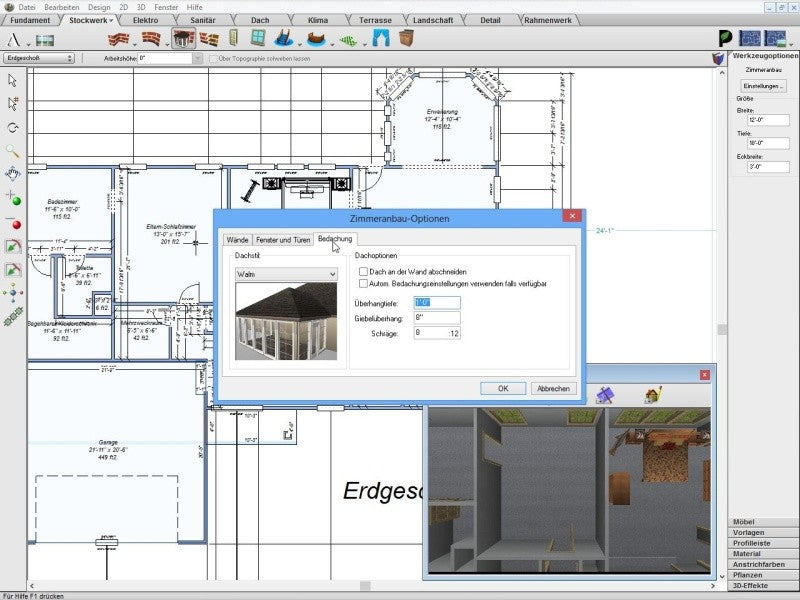Screen dimensions: 800x600
Task: Select the straight brick wall tool
Action: coord(118,39)
